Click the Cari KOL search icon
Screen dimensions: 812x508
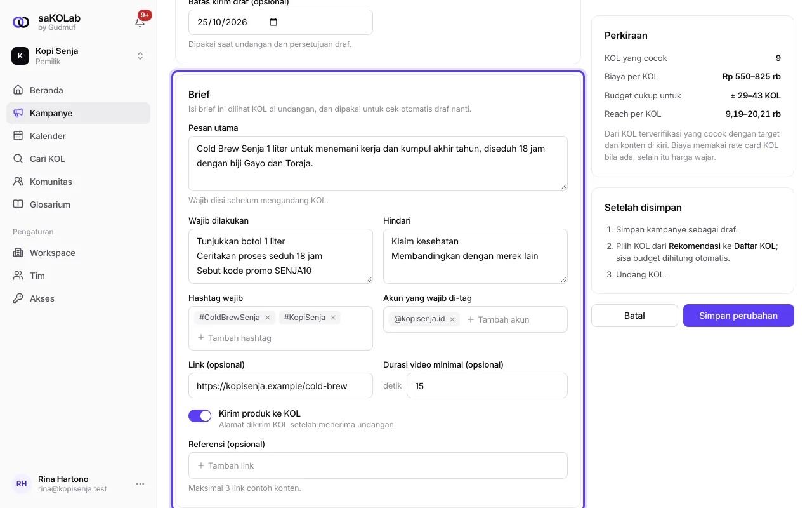tap(18, 159)
